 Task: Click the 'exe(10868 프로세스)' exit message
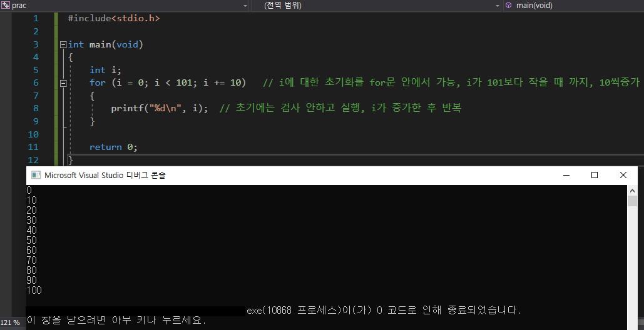tap(384, 311)
